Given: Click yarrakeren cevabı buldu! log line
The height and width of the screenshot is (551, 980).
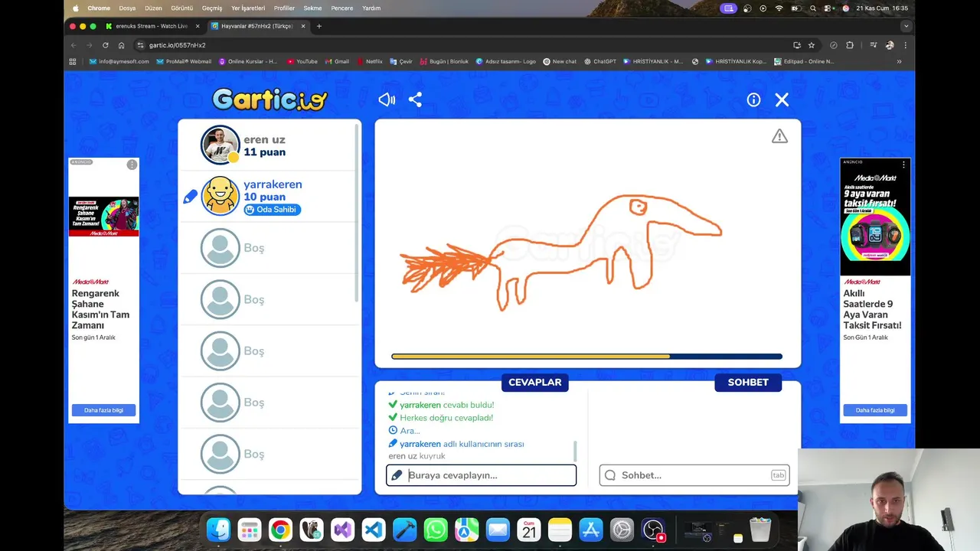Looking at the screenshot, I should coord(441,405).
